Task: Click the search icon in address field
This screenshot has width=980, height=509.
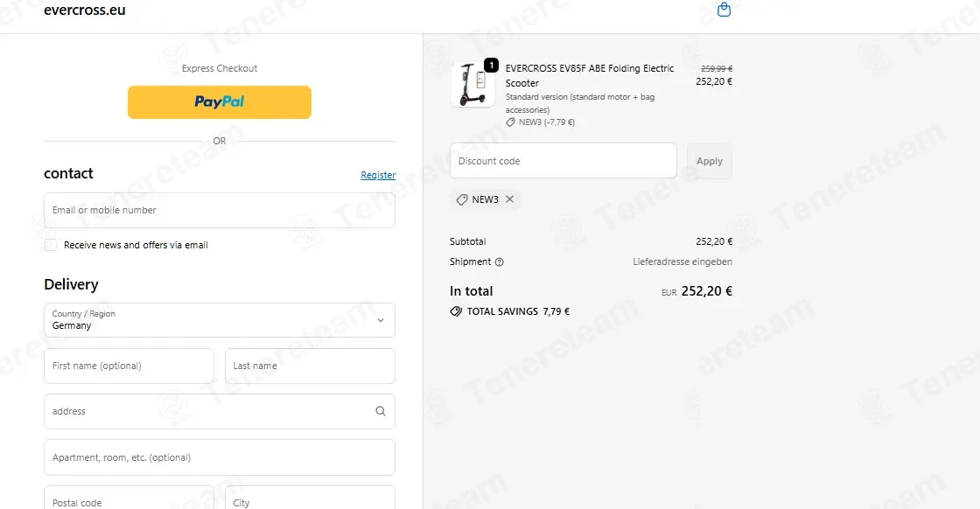Action: tap(380, 411)
